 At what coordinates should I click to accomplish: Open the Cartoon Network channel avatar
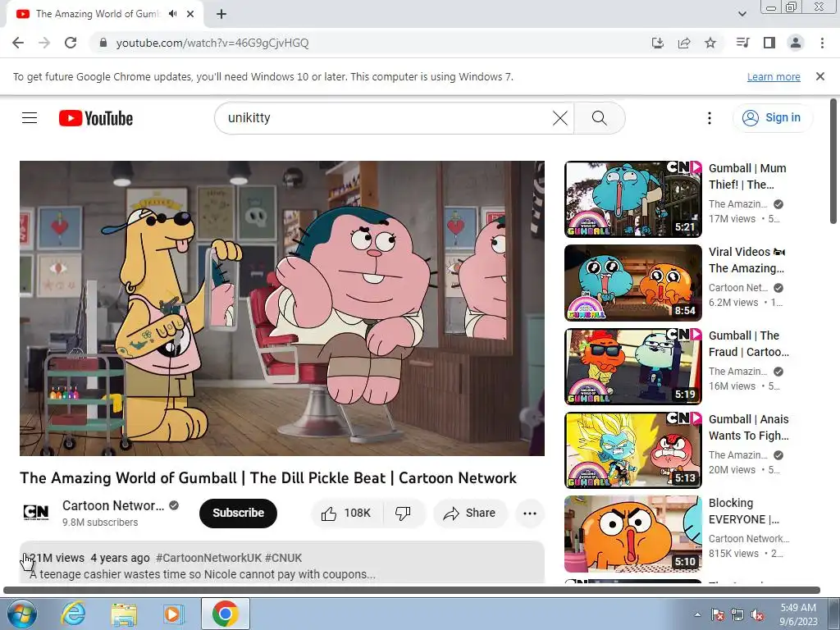tap(35, 513)
